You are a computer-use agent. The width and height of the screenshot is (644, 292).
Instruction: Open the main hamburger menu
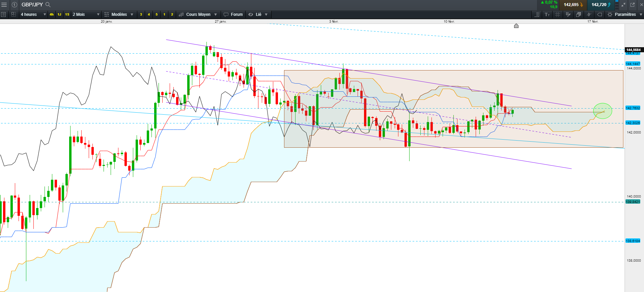[x=4, y=5]
